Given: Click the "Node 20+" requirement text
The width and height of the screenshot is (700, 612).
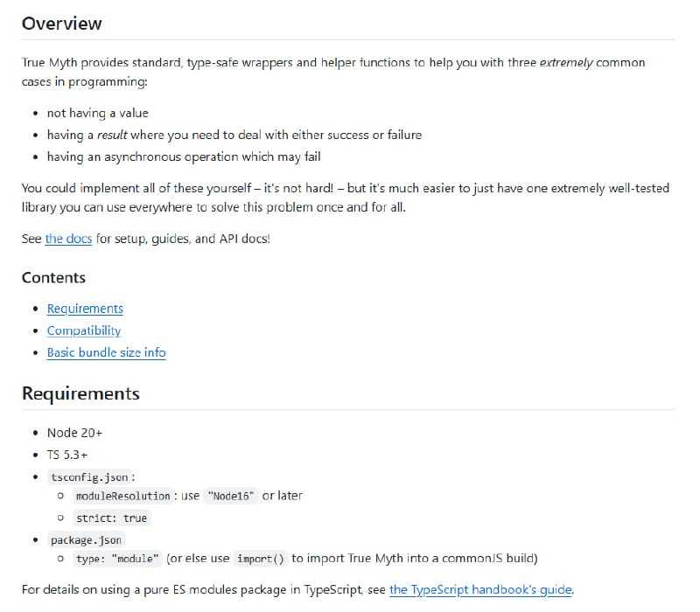Looking at the screenshot, I should [75, 433].
